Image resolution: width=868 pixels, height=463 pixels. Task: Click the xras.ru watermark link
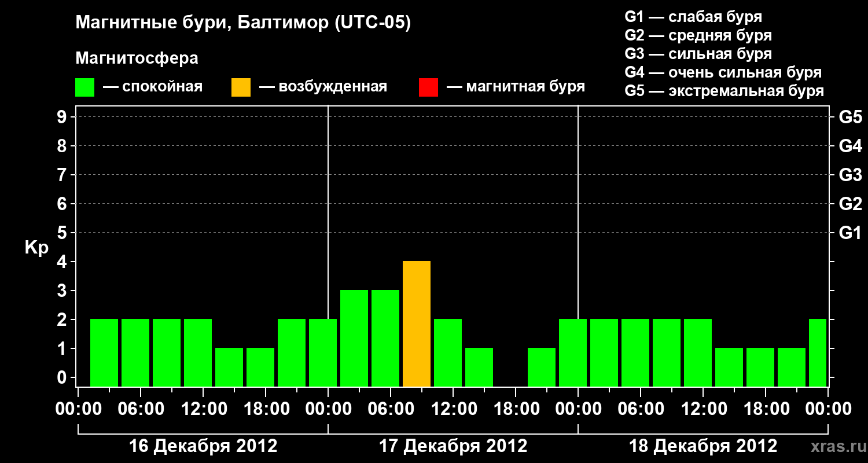pos(836,446)
